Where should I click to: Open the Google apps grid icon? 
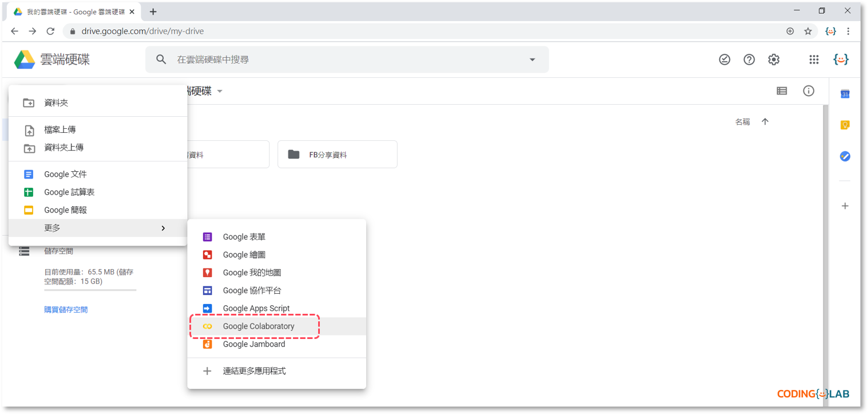pyautogui.click(x=814, y=60)
